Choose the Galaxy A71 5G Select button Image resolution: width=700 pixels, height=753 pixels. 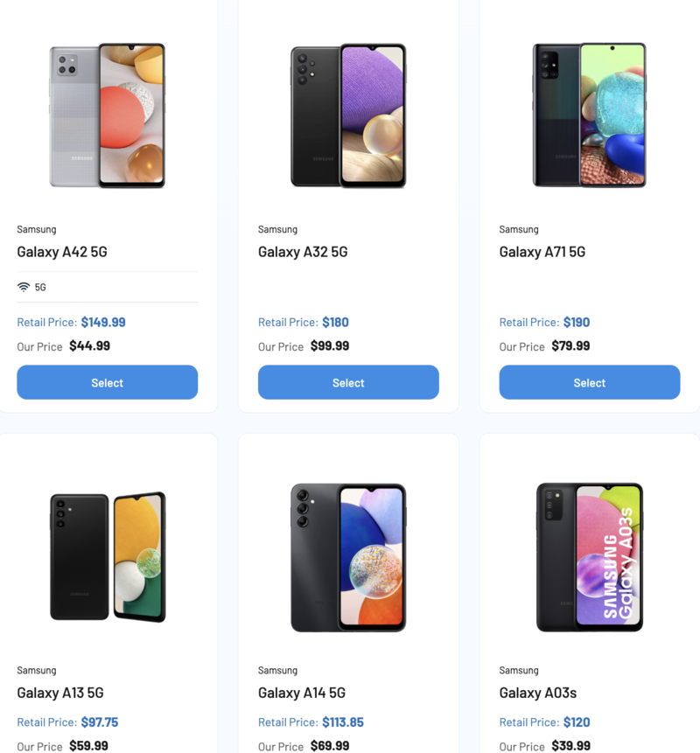pos(589,382)
